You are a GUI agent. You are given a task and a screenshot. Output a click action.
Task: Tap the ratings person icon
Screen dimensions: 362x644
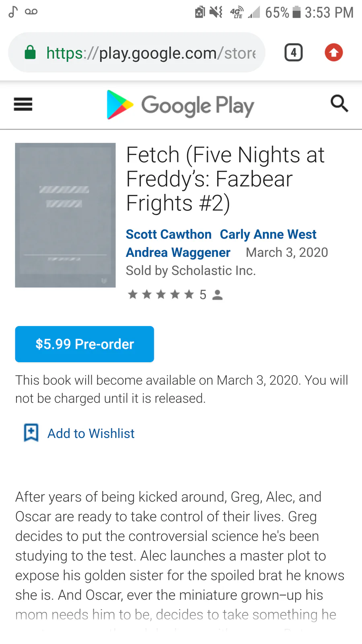tap(218, 295)
